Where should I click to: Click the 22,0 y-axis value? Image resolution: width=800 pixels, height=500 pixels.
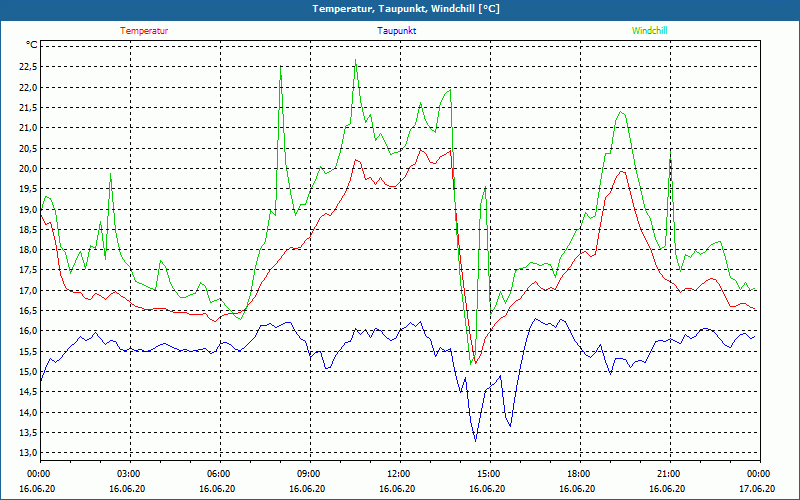[x=29, y=87]
